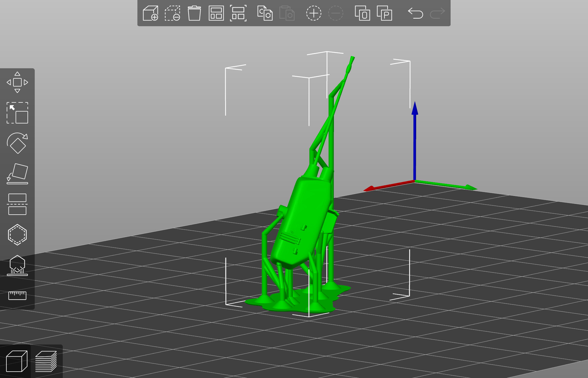Image resolution: width=588 pixels, height=378 pixels.
Task: Click the Arrange icon
Action: pyautogui.click(x=216, y=13)
